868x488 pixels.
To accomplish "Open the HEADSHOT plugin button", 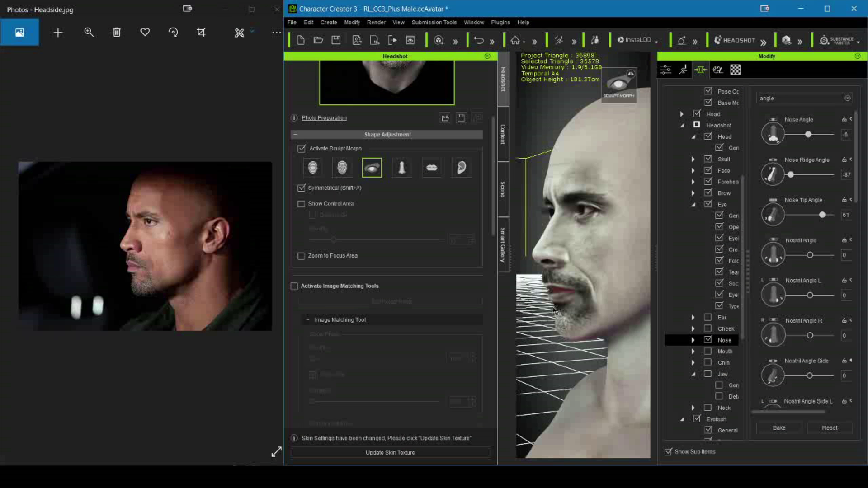I will click(x=735, y=40).
